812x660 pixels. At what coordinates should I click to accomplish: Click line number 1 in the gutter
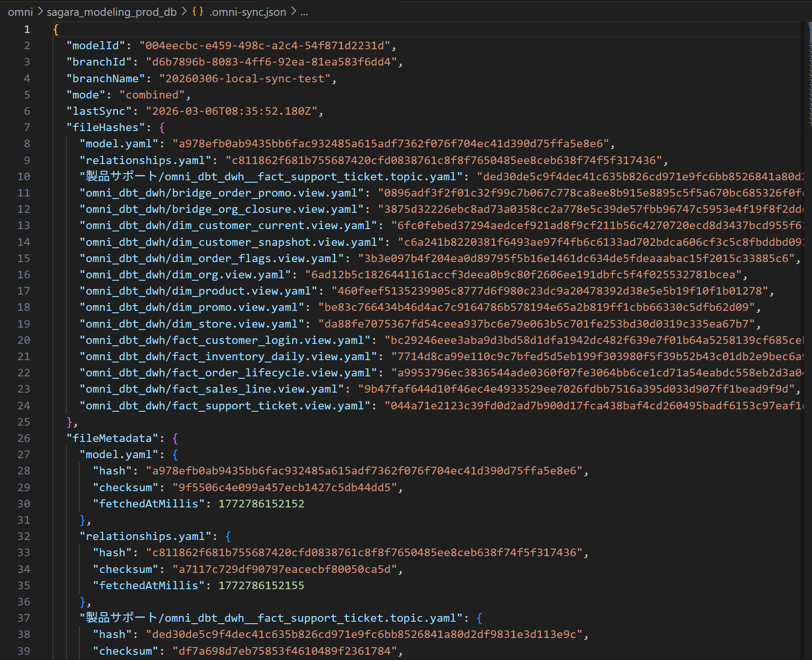27,30
